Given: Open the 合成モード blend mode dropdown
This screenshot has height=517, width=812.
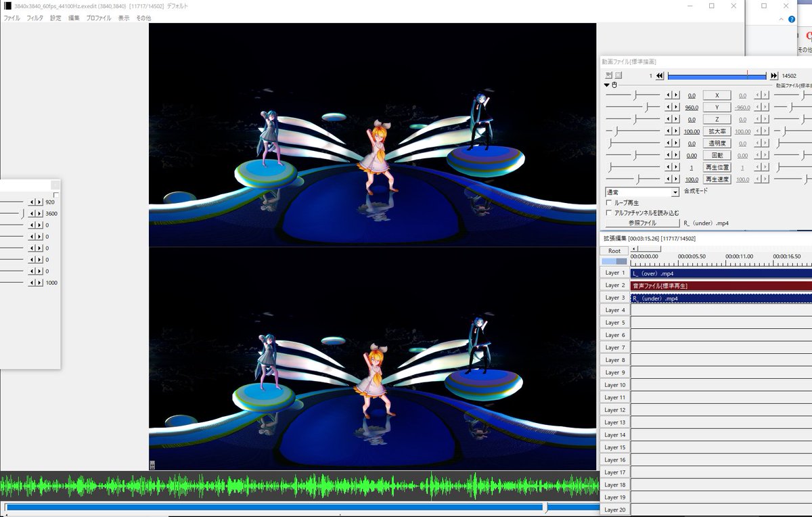Looking at the screenshot, I should coord(641,192).
